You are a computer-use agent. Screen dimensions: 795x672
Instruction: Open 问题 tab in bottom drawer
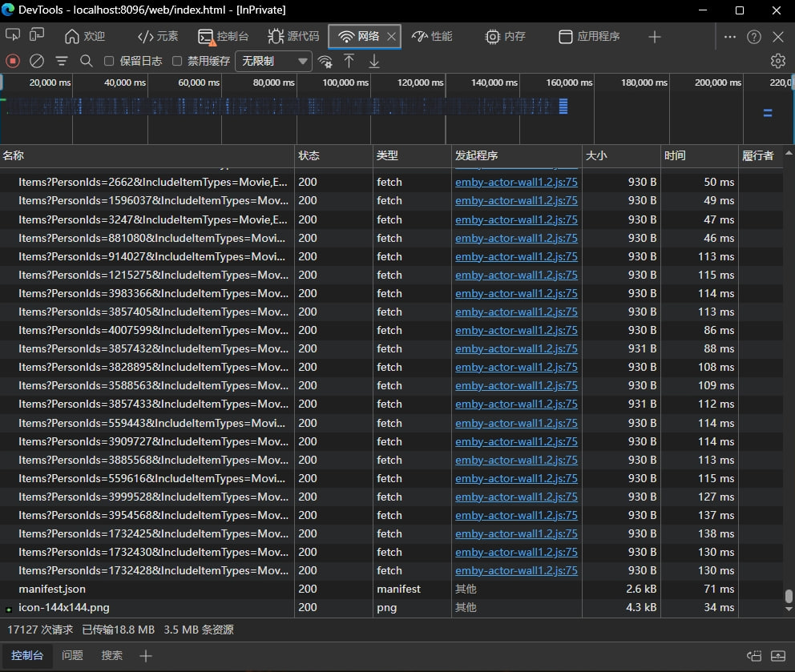(72, 656)
